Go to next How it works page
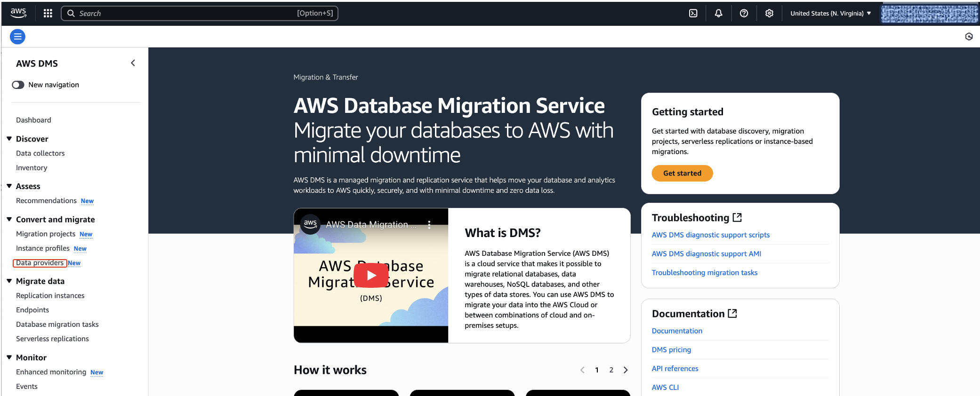 [x=626, y=370]
